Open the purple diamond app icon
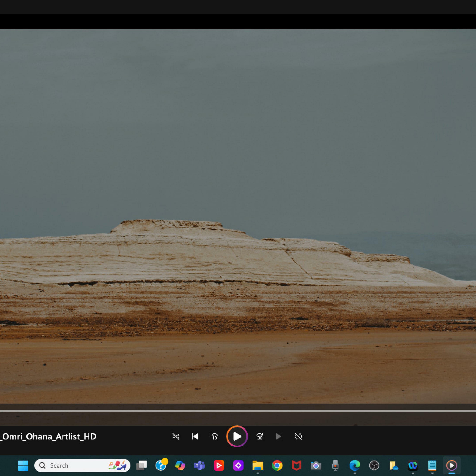Viewport: 476px width, 476px height. (238, 465)
